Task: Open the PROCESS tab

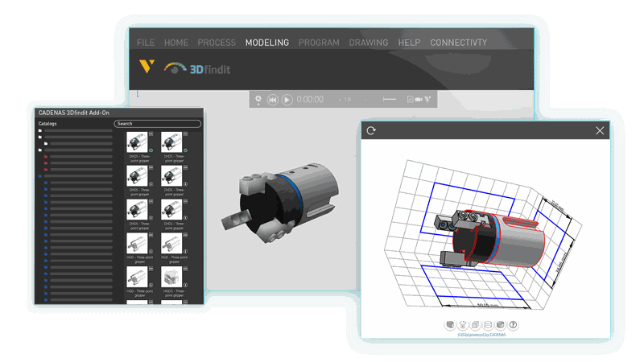Action: click(x=217, y=43)
